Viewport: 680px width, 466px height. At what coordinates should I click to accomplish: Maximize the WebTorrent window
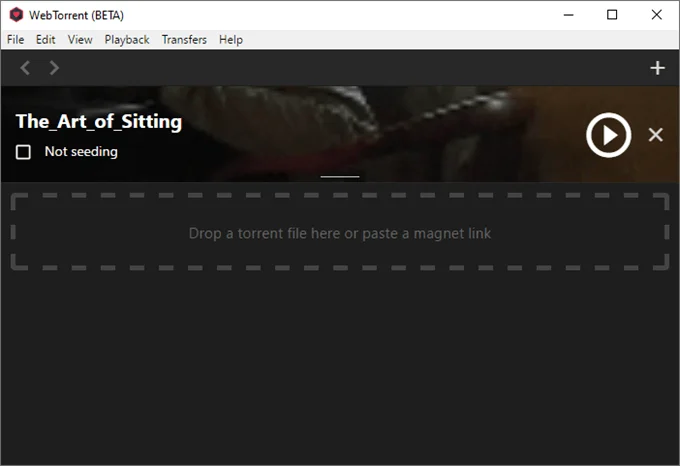pyautogui.click(x=612, y=15)
